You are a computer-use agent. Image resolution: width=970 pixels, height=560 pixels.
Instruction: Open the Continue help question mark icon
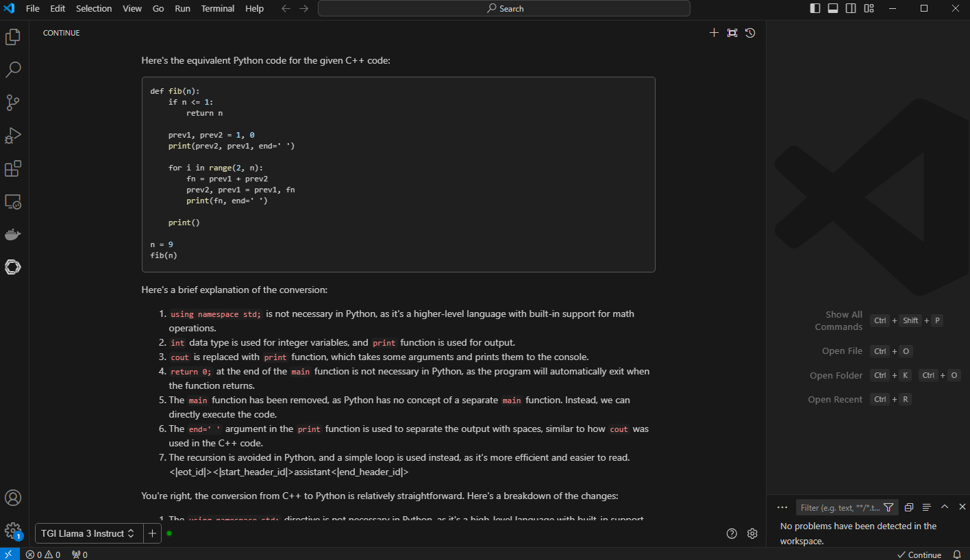[732, 533]
